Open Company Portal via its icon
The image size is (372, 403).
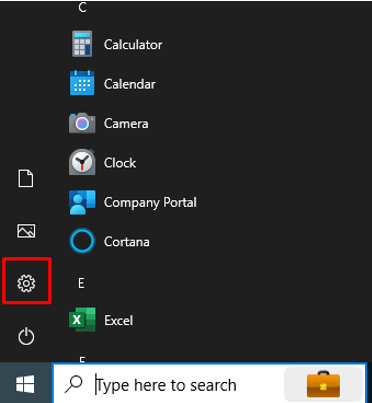click(x=82, y=202)
